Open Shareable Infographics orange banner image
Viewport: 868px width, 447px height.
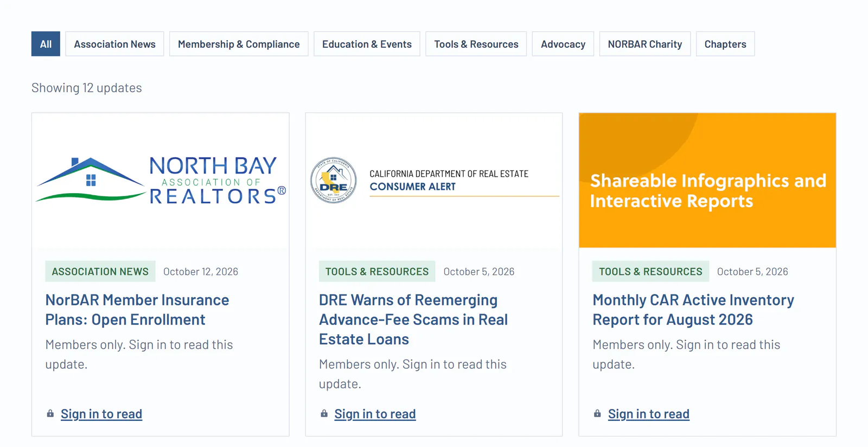point(707,181)
